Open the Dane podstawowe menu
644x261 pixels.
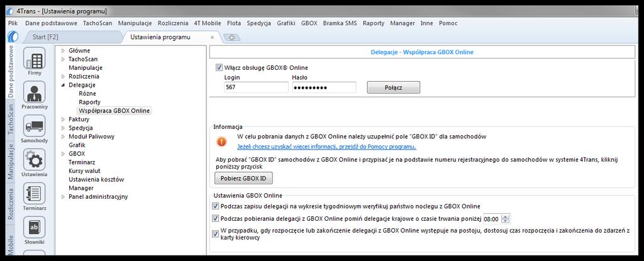tap(52, 23)
